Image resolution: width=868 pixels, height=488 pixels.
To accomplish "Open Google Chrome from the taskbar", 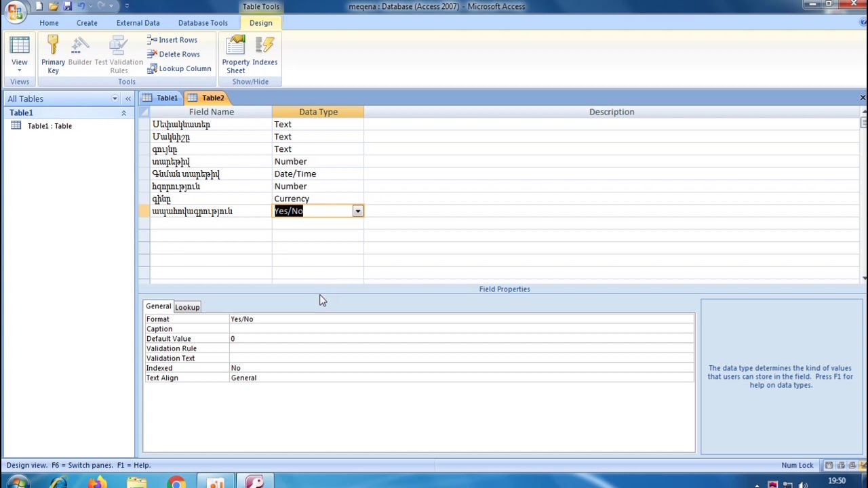I will pos(176,483).
